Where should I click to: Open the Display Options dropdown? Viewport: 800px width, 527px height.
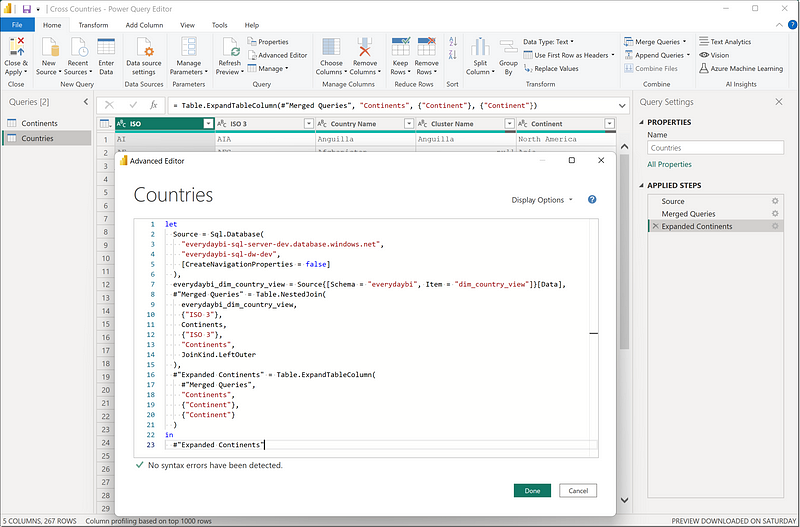542,200
